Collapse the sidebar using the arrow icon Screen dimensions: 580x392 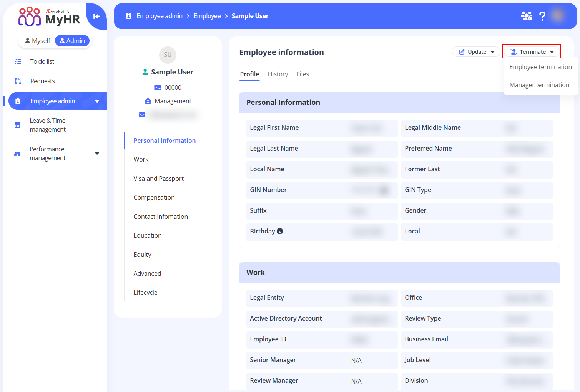[x=96, y=16]
